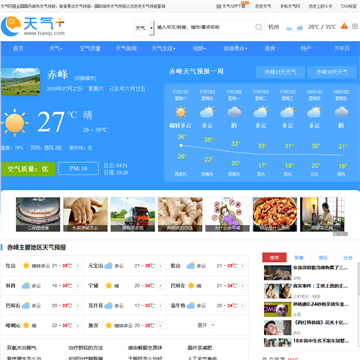Expand the 旅游景点 nav menu
The width and height of the screenshot is (360, 360).
click(x=235, y=49)
